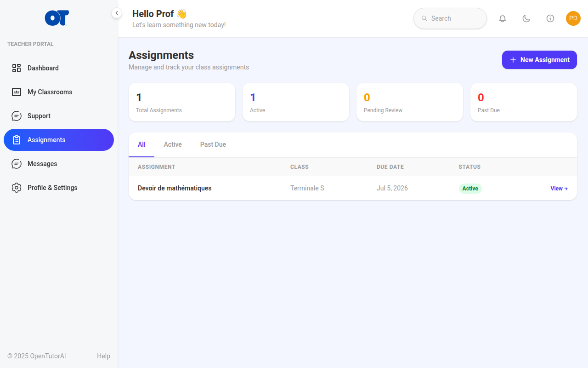
Task: Click the Past Due stat card
Action: pos(524,102)
